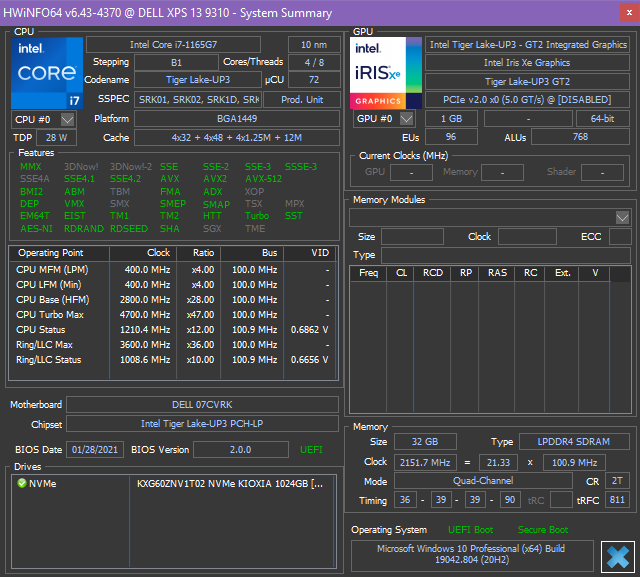This screenshot has height=577, width=640.
Task: Click the Freq column header in memory table
Action: pyautogui.click(x=368, y=273)
